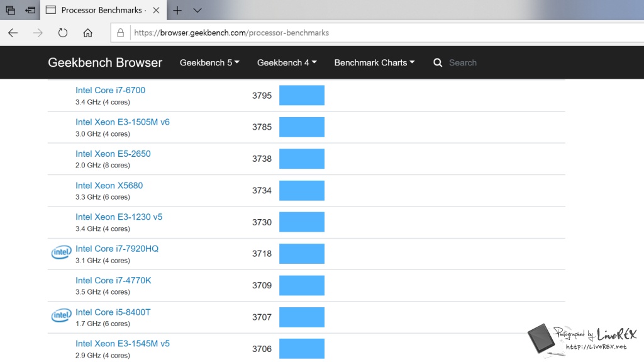
Task: Click score 3785 for E3-1505M v6
Action: 262,127
